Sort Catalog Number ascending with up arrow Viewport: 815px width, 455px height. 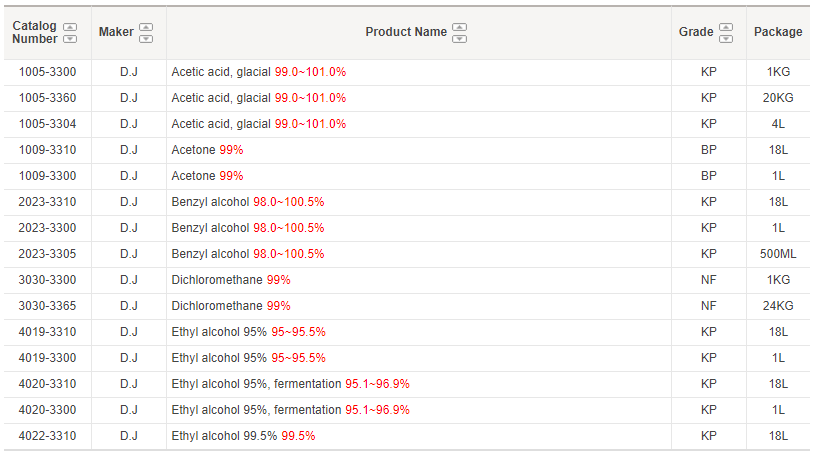click(x=70, y=27)
